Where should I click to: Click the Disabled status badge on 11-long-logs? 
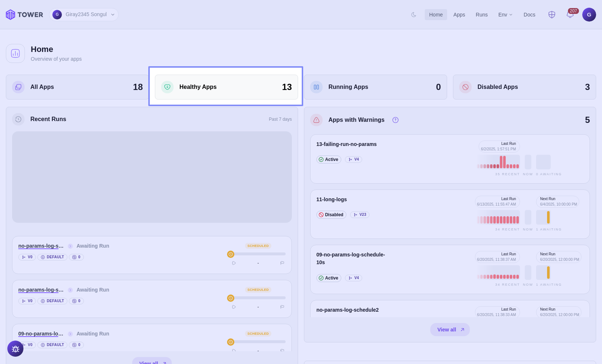pos(331,215)
